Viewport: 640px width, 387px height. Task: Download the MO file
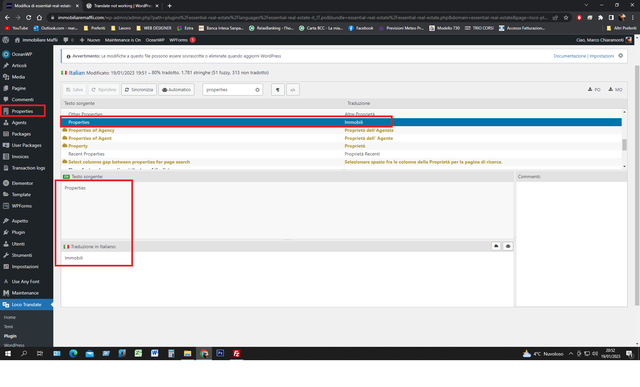click(x=615, y=89)
